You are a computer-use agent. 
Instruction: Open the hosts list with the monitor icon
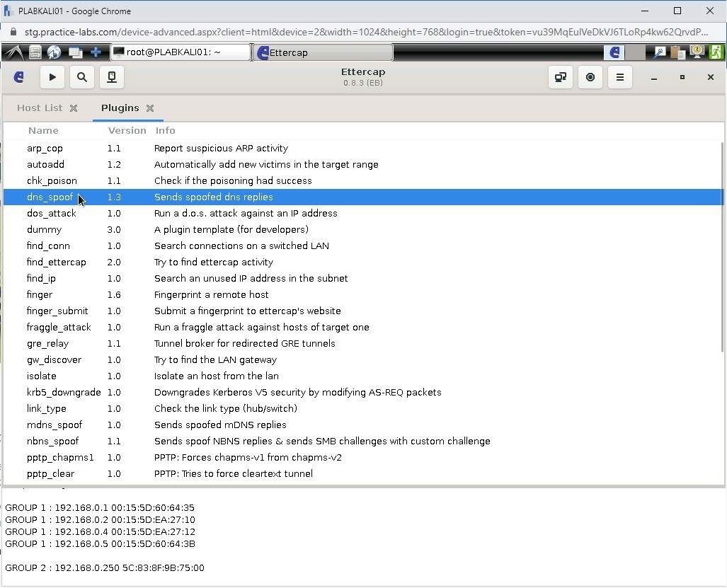[x=111, y=77]
